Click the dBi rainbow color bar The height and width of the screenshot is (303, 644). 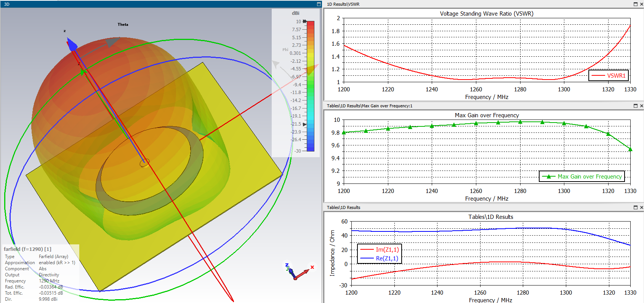pyautogui.click(x=311, y=86)
